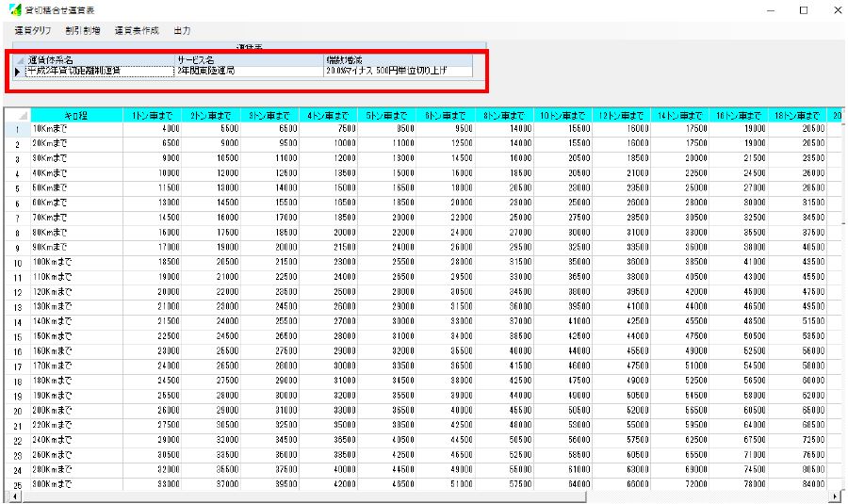Click the 10トン車まで column header
848x504 pixels.
563,115
